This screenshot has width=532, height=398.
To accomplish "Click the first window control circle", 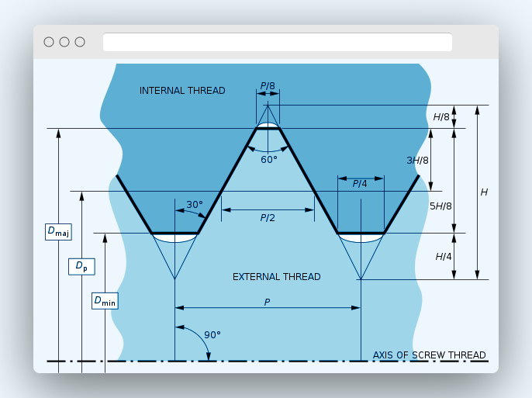I will [49, 42].
